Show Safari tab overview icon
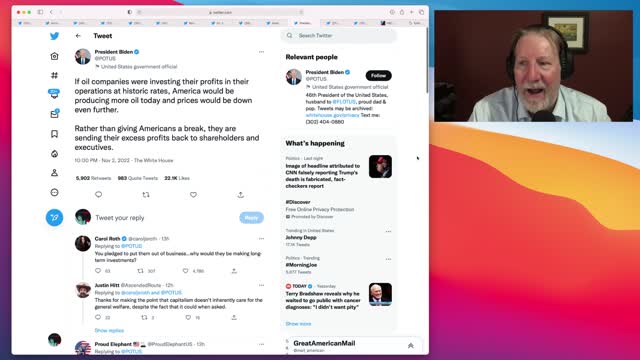This screenshot has height=360, width=640. coord(421,12)
